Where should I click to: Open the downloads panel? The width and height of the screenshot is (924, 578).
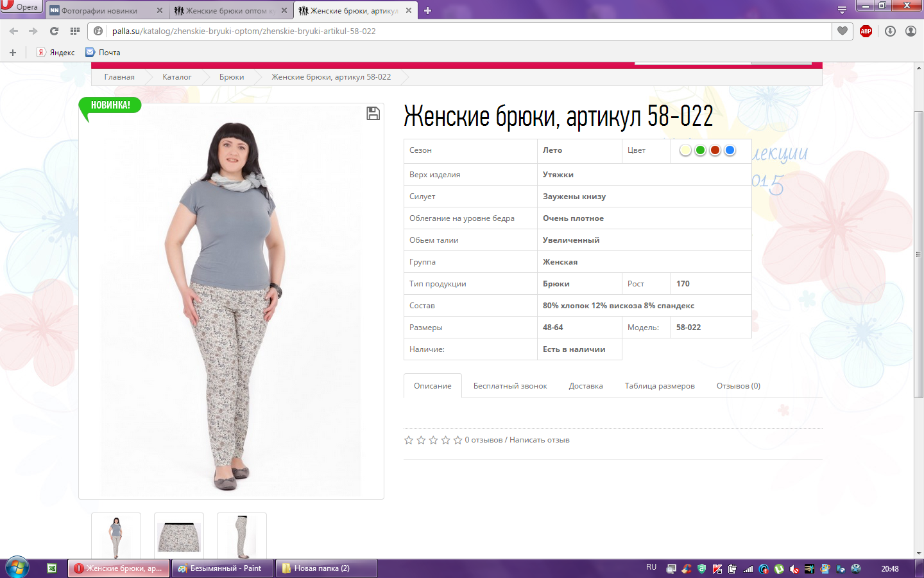890,31
